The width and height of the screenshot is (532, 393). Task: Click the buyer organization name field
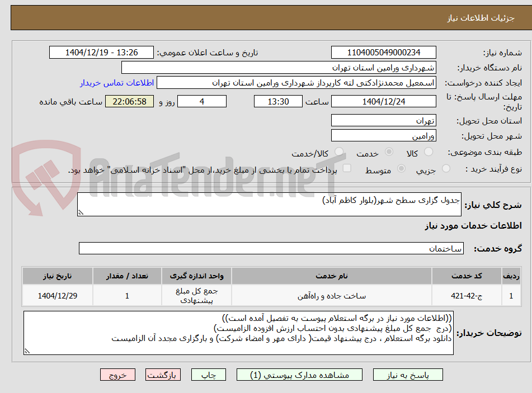tap(279, 68)
